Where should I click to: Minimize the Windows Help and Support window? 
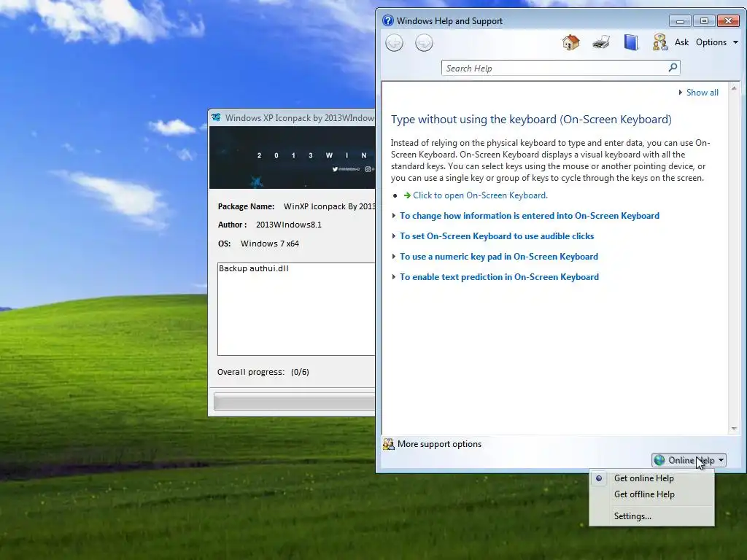click(680, 21)
